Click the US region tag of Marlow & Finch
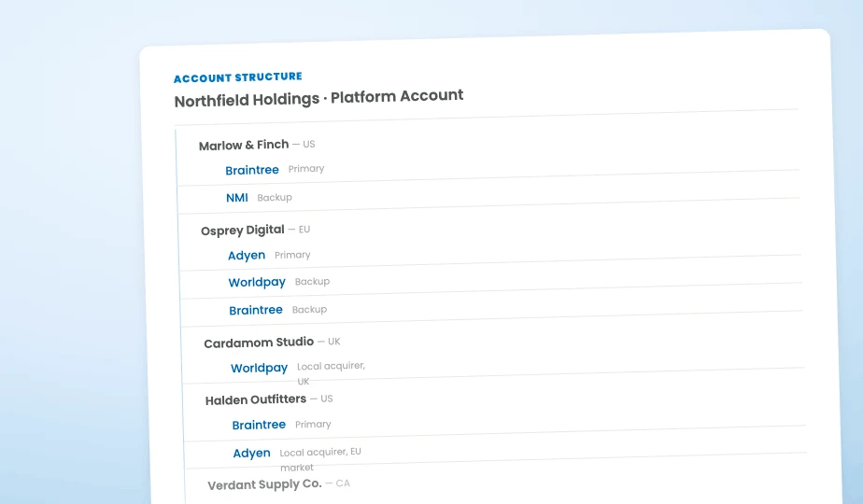The image size is (863, 504). pos(309,144)
